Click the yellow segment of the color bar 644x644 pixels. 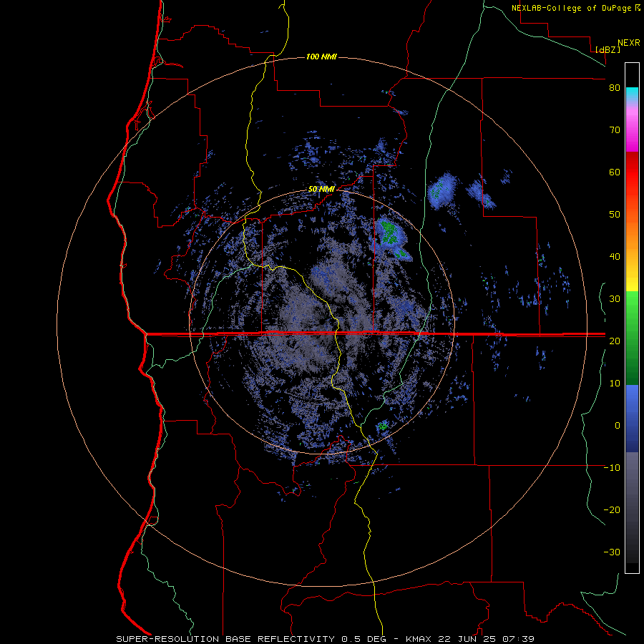coord(632,283)
